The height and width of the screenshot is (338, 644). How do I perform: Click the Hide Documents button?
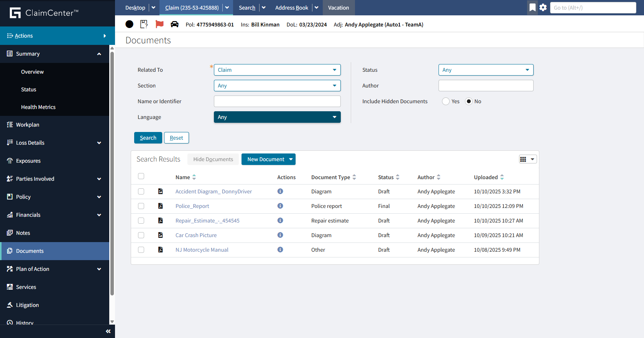coord(213,159)
